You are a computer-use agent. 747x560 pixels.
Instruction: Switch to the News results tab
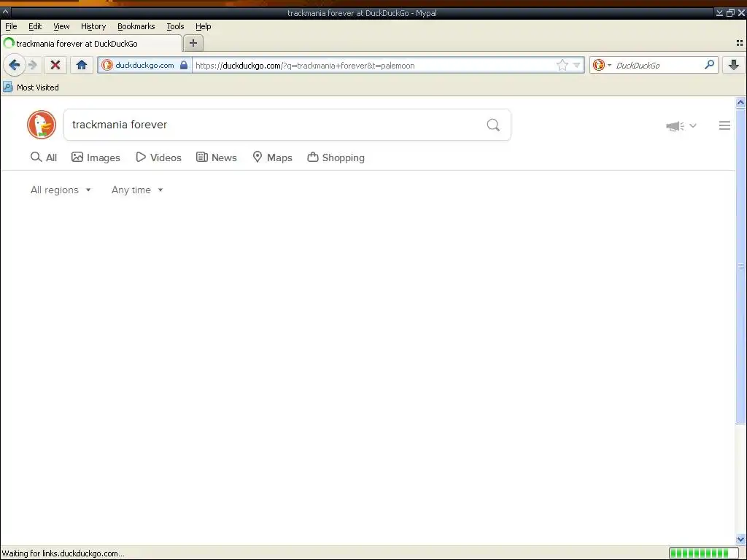tap(216, 157)
